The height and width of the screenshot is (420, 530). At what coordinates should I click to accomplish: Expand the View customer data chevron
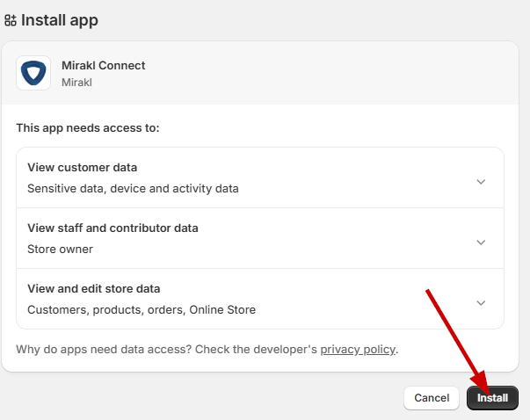pyautogui.click(x=481, y=182)
